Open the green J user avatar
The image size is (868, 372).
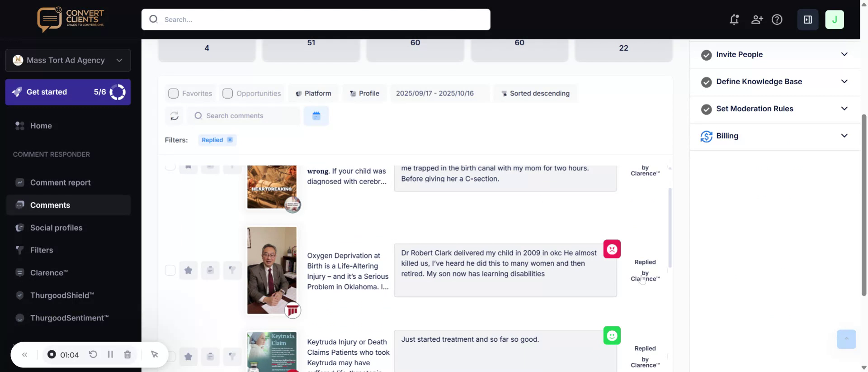point(835,19)
